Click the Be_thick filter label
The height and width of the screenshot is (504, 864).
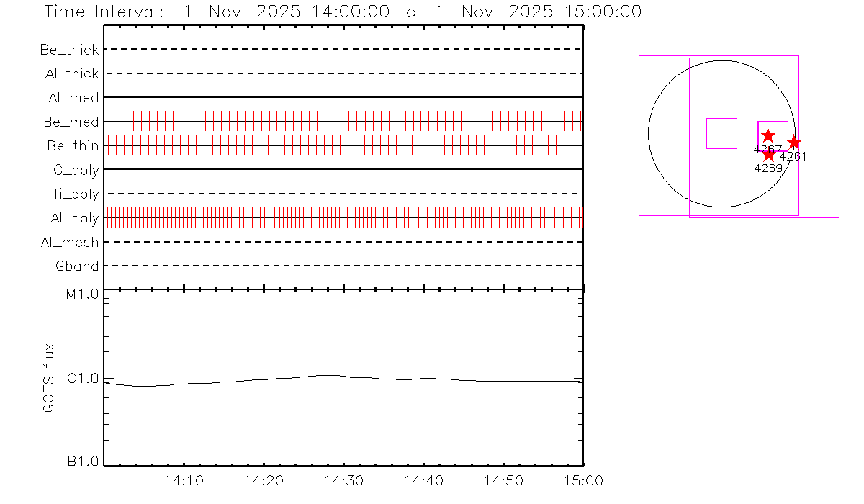pyautogui.click(x=70, y=50)
